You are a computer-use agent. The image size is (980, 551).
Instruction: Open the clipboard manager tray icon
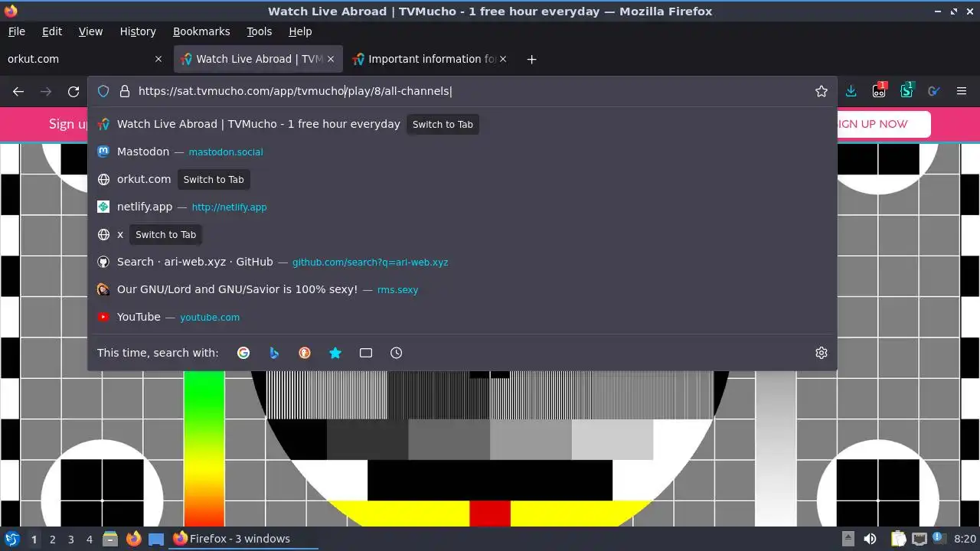point(898,539)
